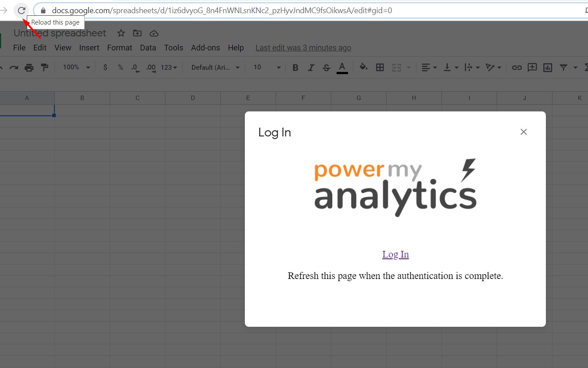Expand the 123 number format menu
Viewport: 588px width, 368px height.
tap(169, 67)
